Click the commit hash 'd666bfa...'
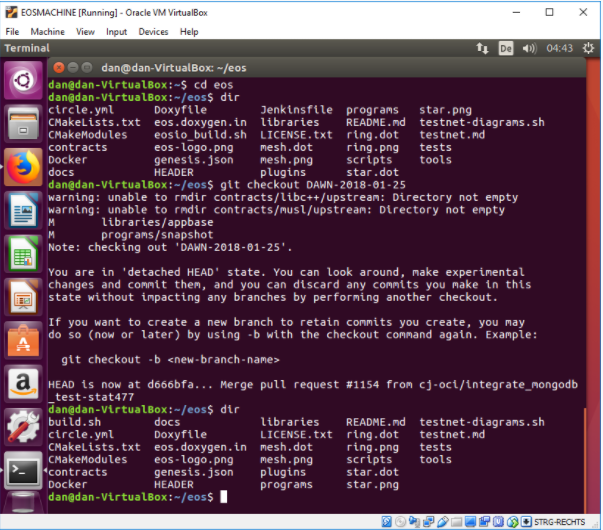Screen dimensions: 603x530 click(180, 385)
